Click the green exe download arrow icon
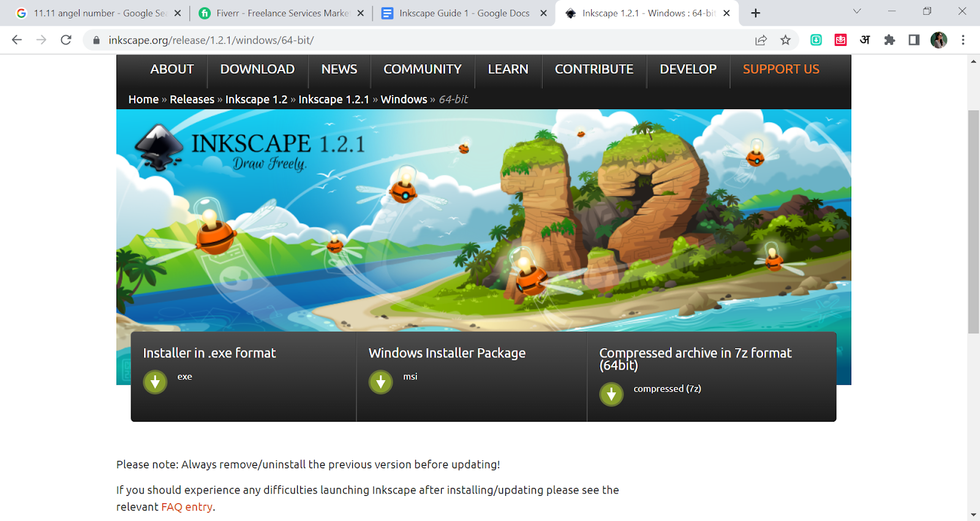Image resolution: width=980 pixels, height=521 pixels. coord(155,382)
